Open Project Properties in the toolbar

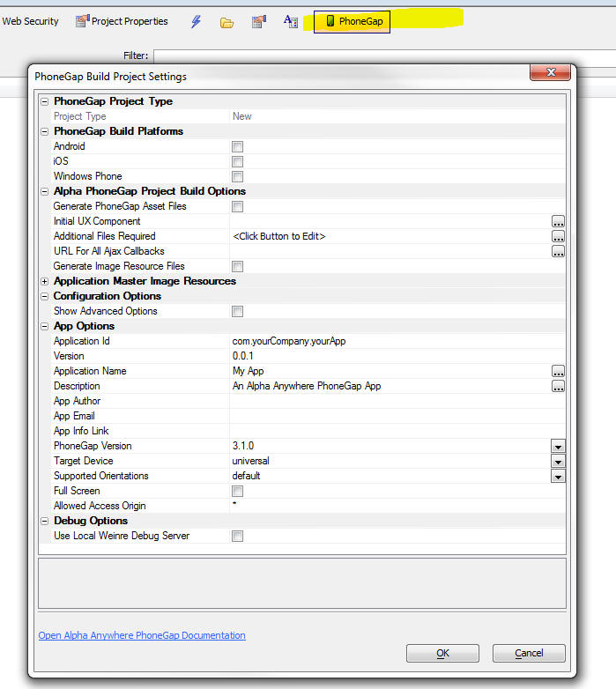(122, 21)
